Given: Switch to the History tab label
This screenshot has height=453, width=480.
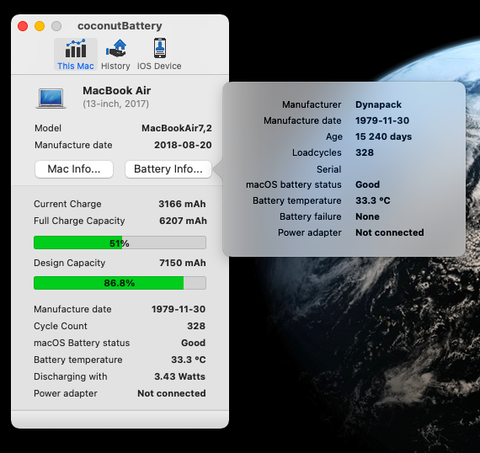Looking at the screenshot, I should [116, 66].
